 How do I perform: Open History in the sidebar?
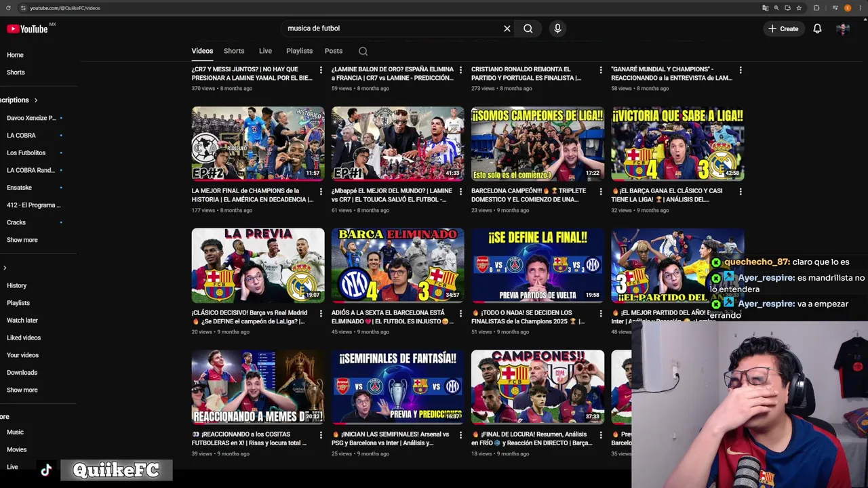coord(16,286)
